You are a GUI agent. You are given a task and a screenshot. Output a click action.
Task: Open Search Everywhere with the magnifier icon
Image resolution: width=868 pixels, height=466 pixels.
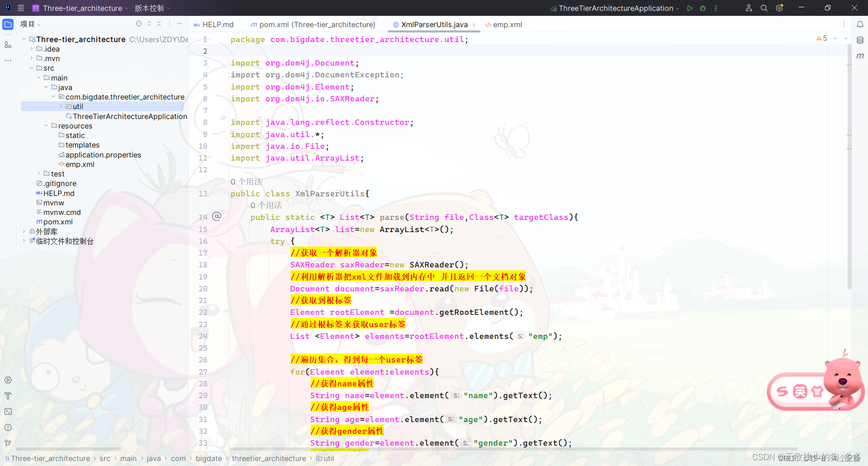[764, 8]
